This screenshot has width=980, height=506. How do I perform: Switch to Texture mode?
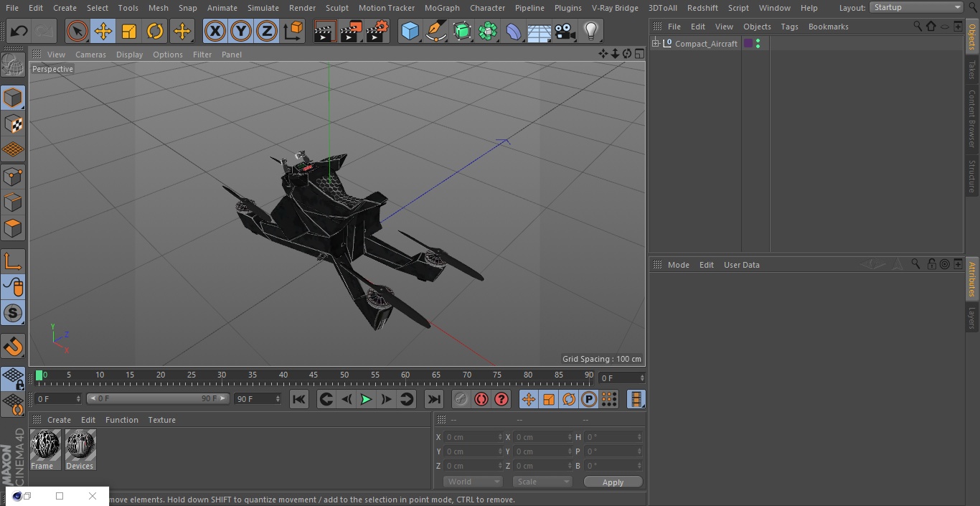13,123
